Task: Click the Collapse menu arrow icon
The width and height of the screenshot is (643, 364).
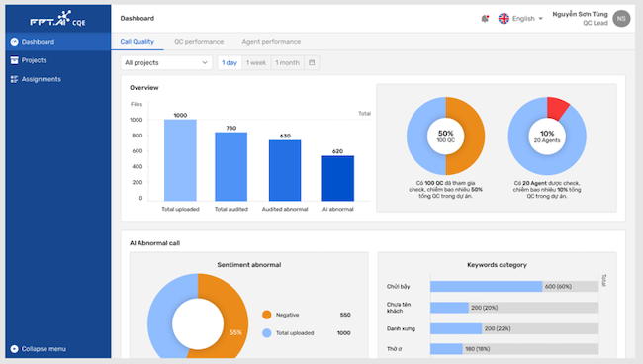Action: tap(15, 349)
